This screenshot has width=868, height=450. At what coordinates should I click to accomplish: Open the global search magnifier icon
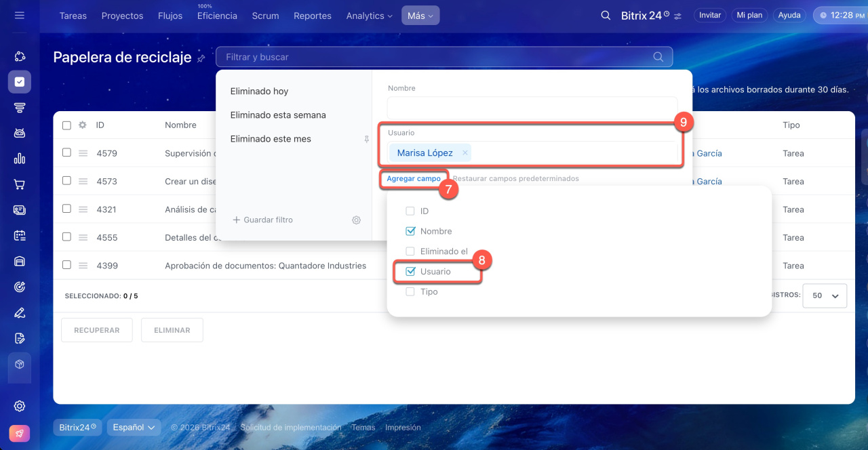606,16
